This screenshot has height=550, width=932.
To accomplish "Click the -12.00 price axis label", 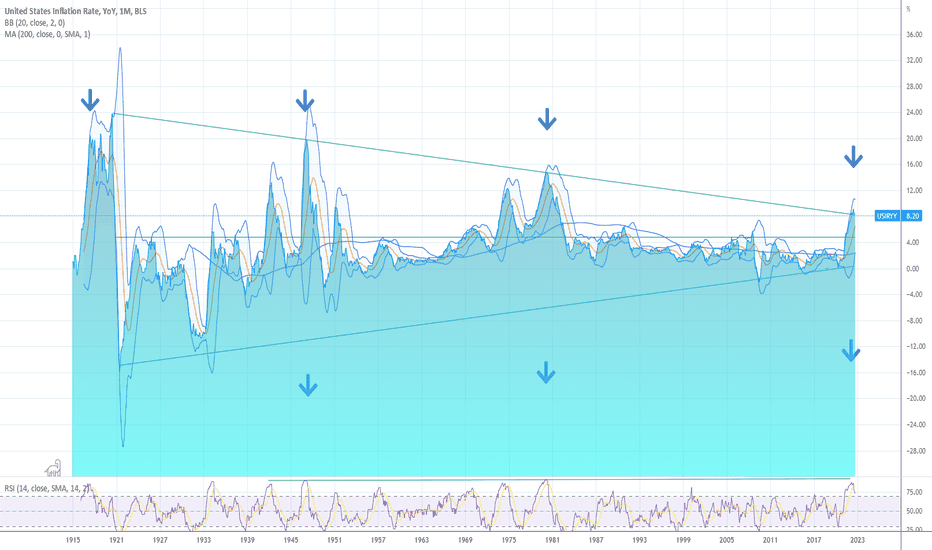I will click(x=915, y=346).
